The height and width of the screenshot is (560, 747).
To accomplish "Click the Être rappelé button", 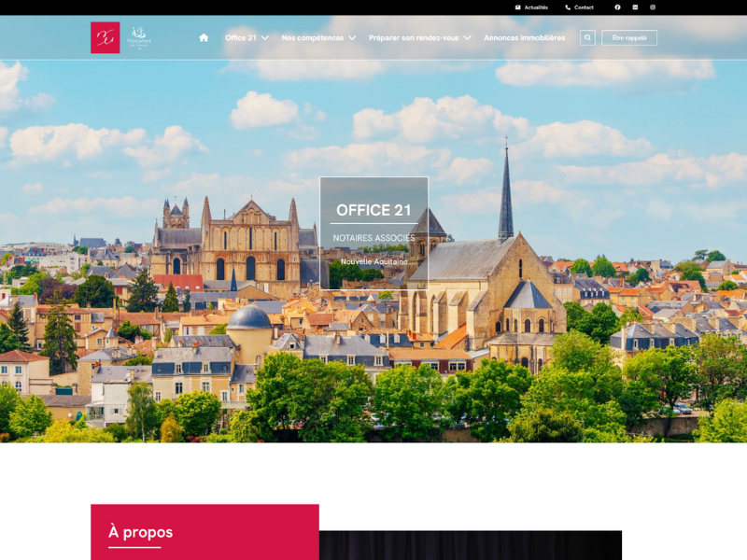I will [629, 37].
